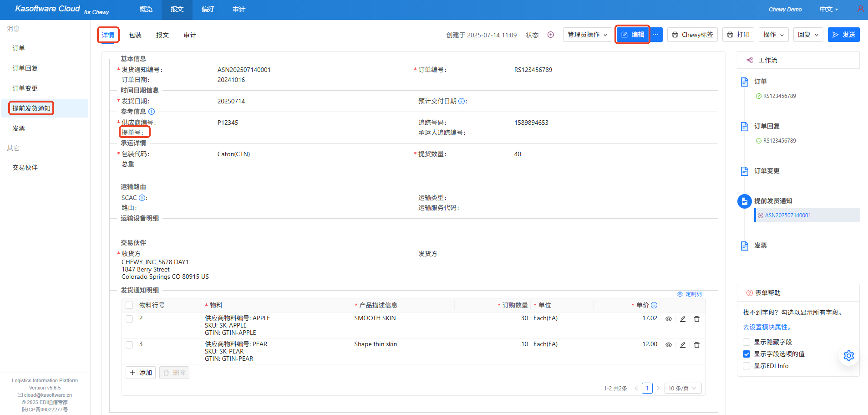Click the 发送 button

843,35
